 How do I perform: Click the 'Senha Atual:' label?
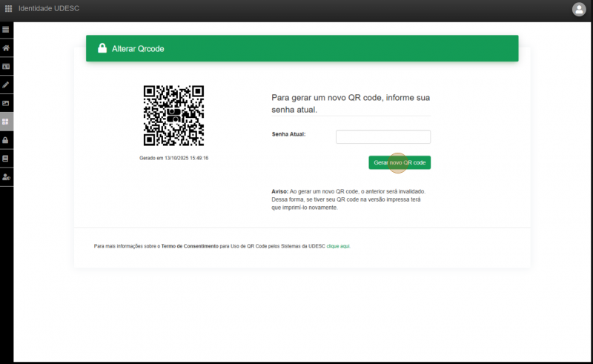click(288, 134)
